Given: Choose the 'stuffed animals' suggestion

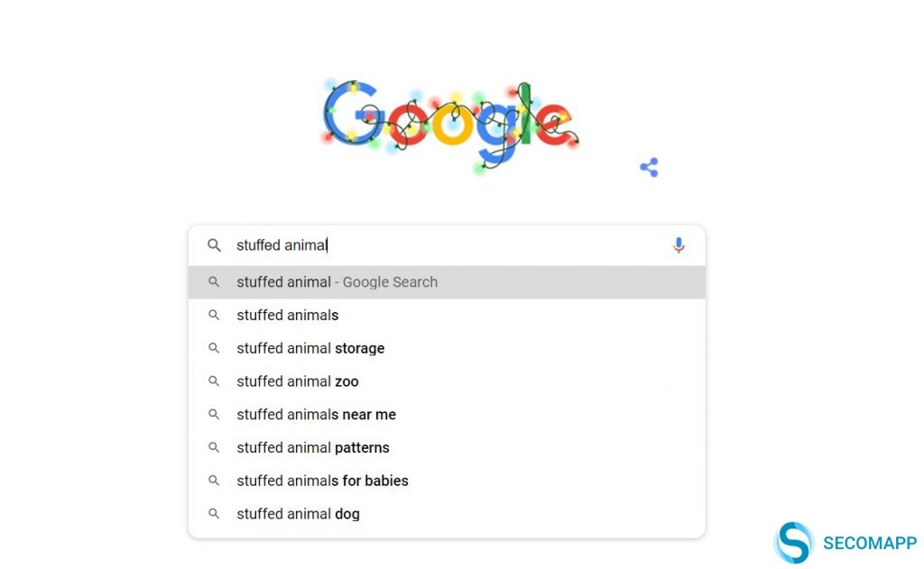Looking at the screenshot, I should (447, 315).
